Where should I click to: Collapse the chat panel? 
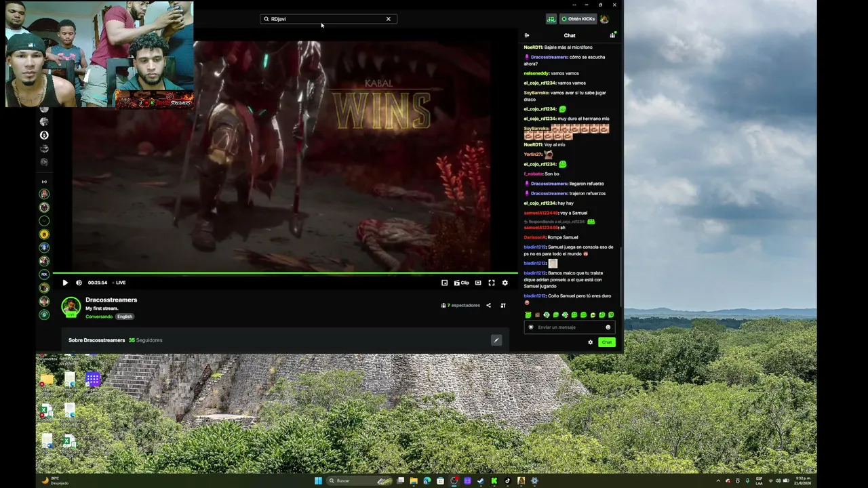527,35
